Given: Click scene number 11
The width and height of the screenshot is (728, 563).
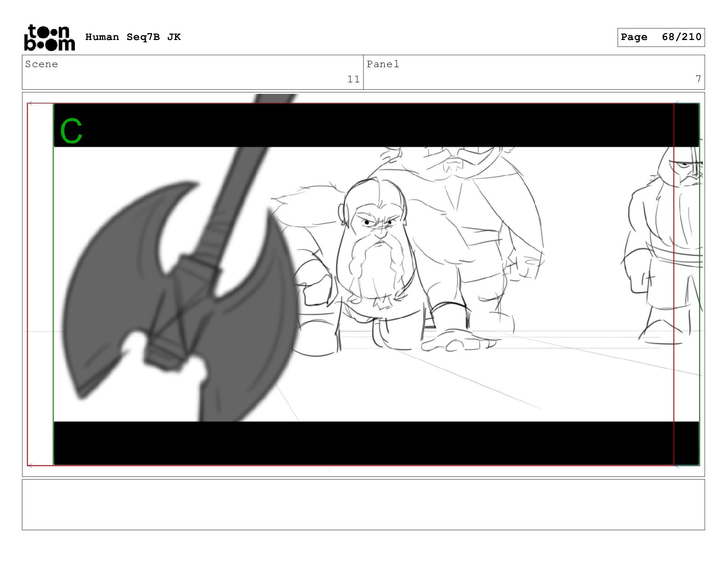Looking at the screenshot, I should (x=353, y=79).
